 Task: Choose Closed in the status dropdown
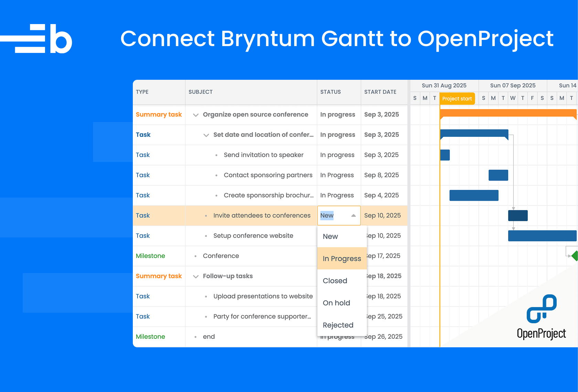tap(335, 281)
